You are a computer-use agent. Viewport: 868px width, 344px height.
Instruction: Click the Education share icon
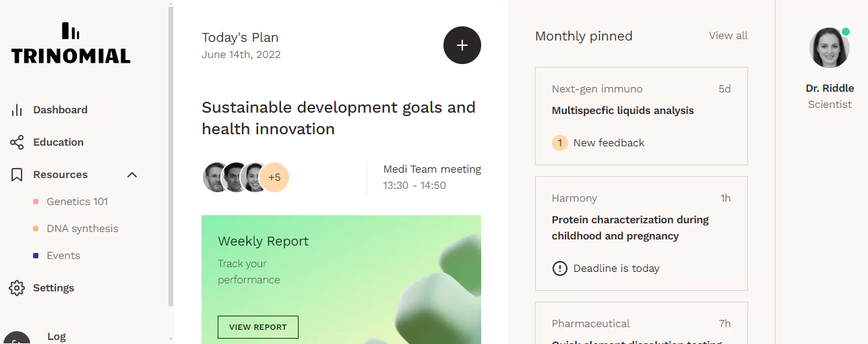tap(17, 142)
